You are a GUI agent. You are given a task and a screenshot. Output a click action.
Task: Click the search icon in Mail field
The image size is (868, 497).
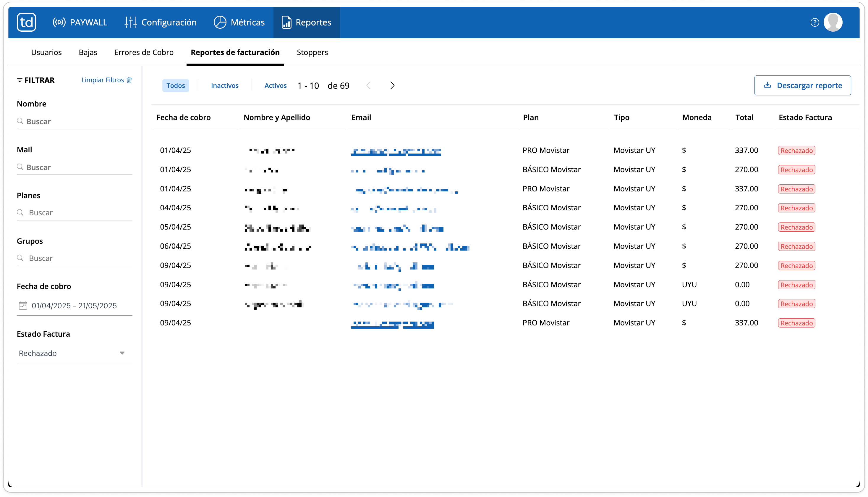pyautogui.click(x=20, y=167)
